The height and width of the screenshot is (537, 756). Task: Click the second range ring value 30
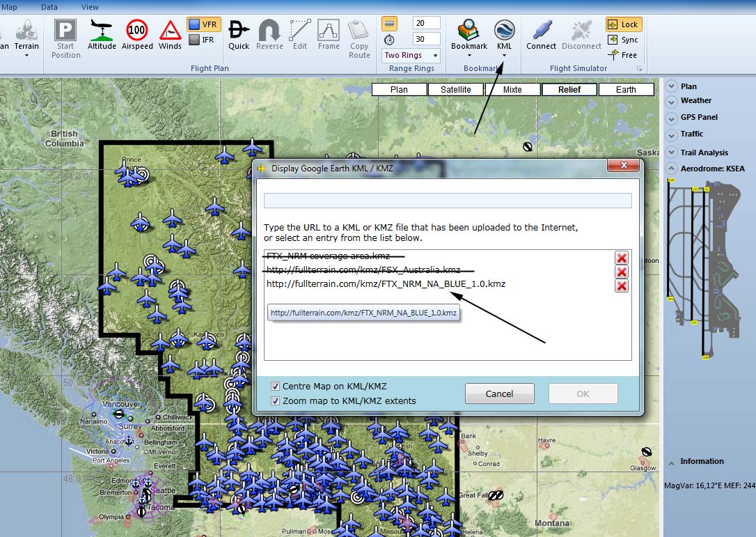[x=426, y=39]
